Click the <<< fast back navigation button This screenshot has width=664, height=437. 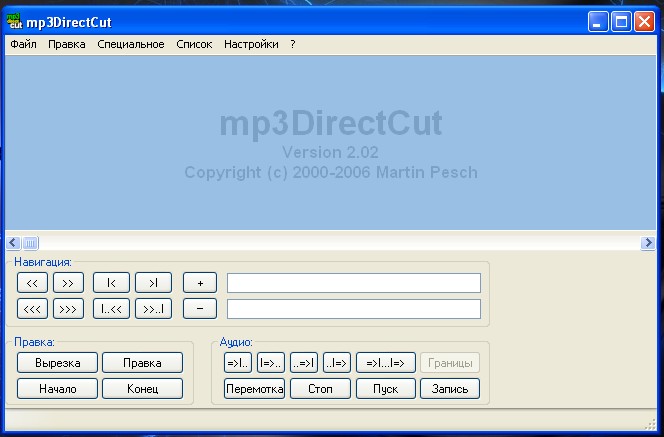[x=32, y=309]
